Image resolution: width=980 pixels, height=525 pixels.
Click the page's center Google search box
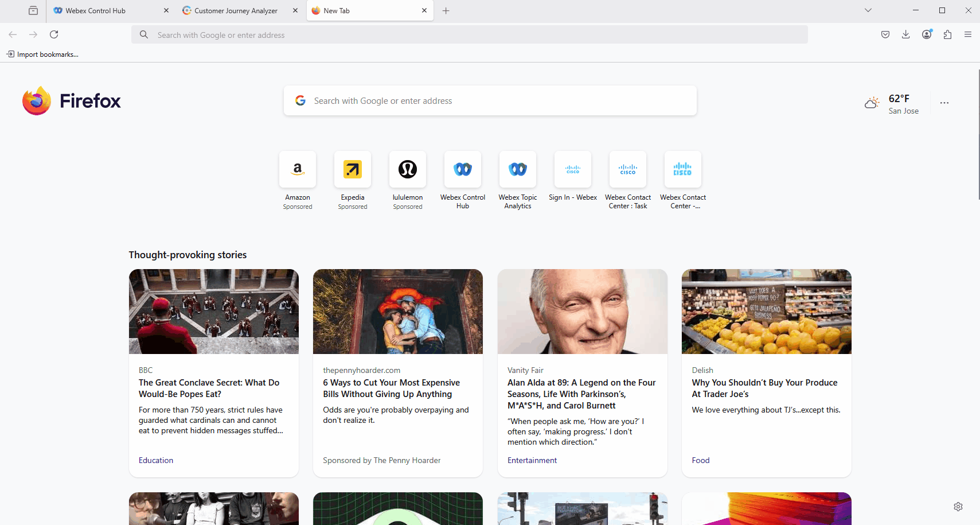coord(490,101)
